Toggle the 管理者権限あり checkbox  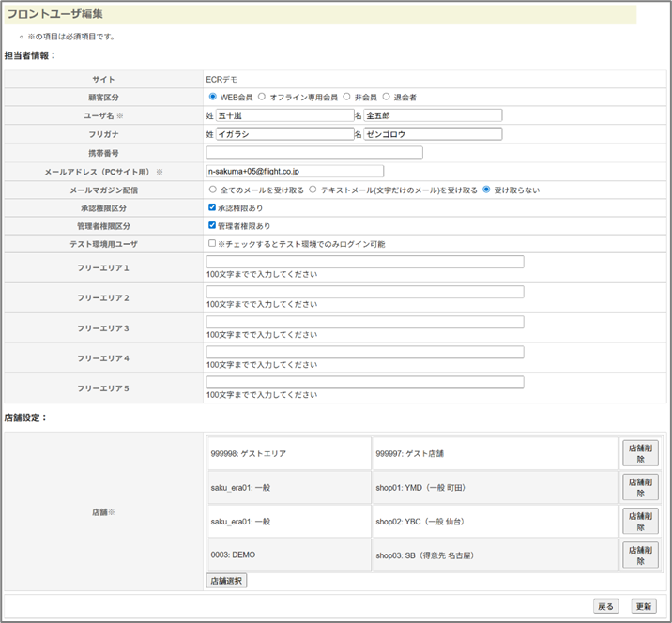coord(212,226)
